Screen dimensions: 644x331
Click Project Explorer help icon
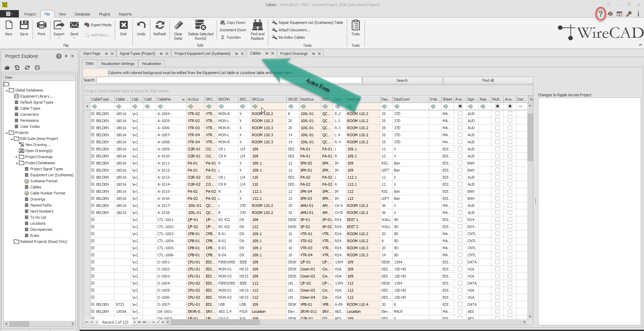tap(59, 56)
